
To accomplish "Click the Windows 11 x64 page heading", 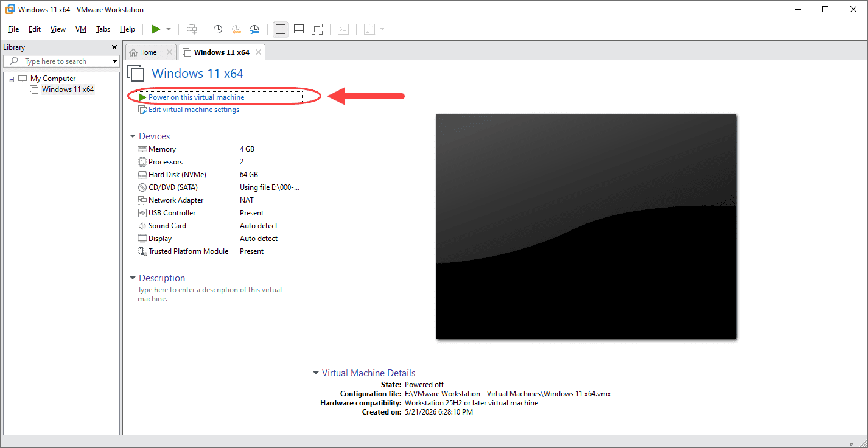I will pos(197,74).
